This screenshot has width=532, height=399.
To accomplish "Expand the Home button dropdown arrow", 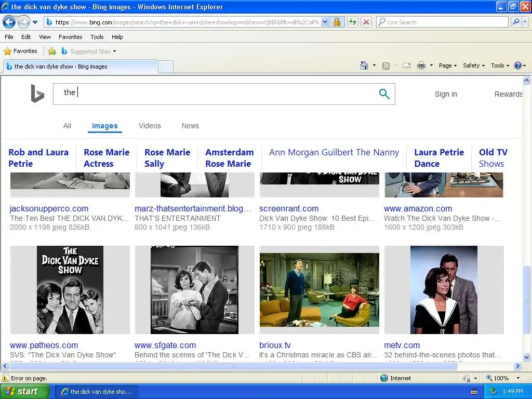I will (374, 65).
